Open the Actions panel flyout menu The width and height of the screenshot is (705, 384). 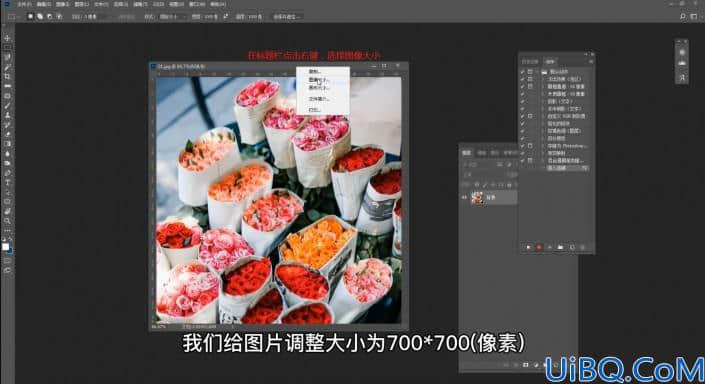[591, 61]
